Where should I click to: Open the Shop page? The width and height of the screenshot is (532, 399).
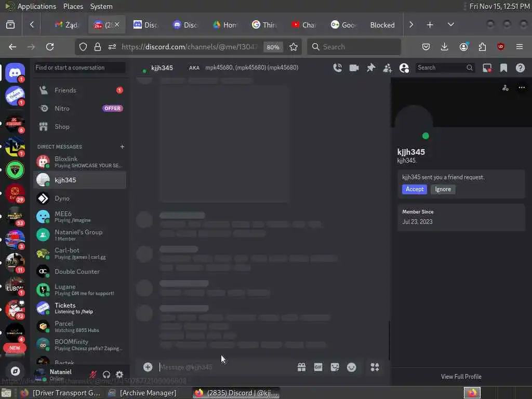(x=79, y=127)
